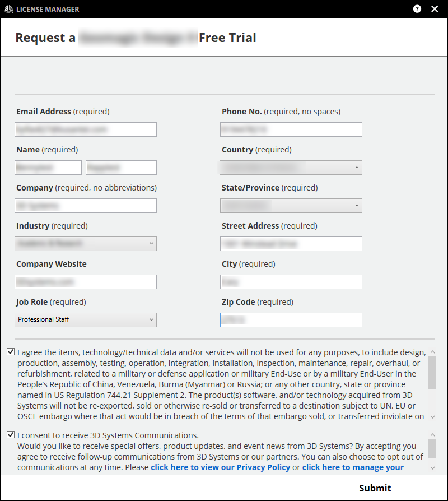Image resolution: width=448 pixels, height=501 pixels.
Task: Open the Job Role dropdown
Action: pos(86,319)
